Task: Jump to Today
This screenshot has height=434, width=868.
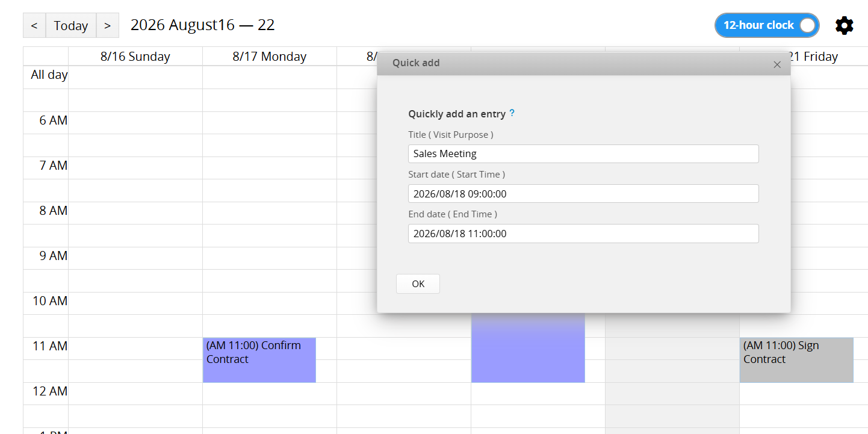Action: point(71,25)
